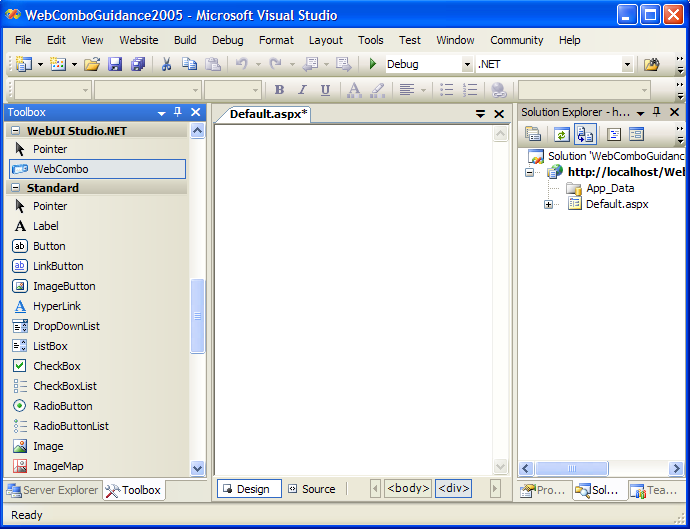Screen dimensions: 690x529
Task: Select the CheckBox control in Toolbox
Action: (56, 366)
